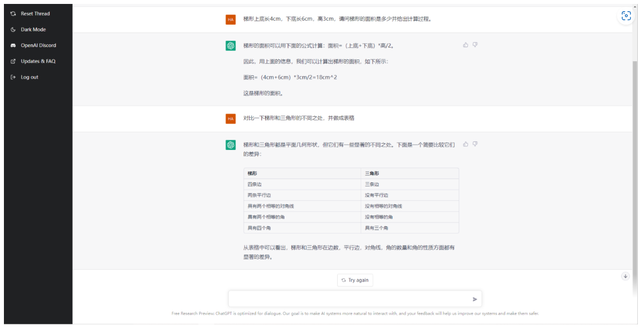Screen dimensions: 644x330
Task: Thumbs down the trapezoid area answer
Action: 475,45
